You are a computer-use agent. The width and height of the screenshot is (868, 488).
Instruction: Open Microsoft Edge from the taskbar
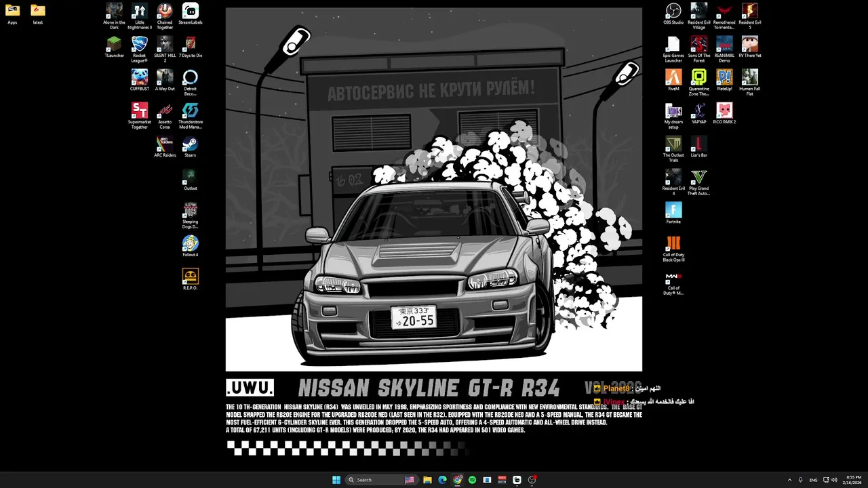click(x=442, y=480)
